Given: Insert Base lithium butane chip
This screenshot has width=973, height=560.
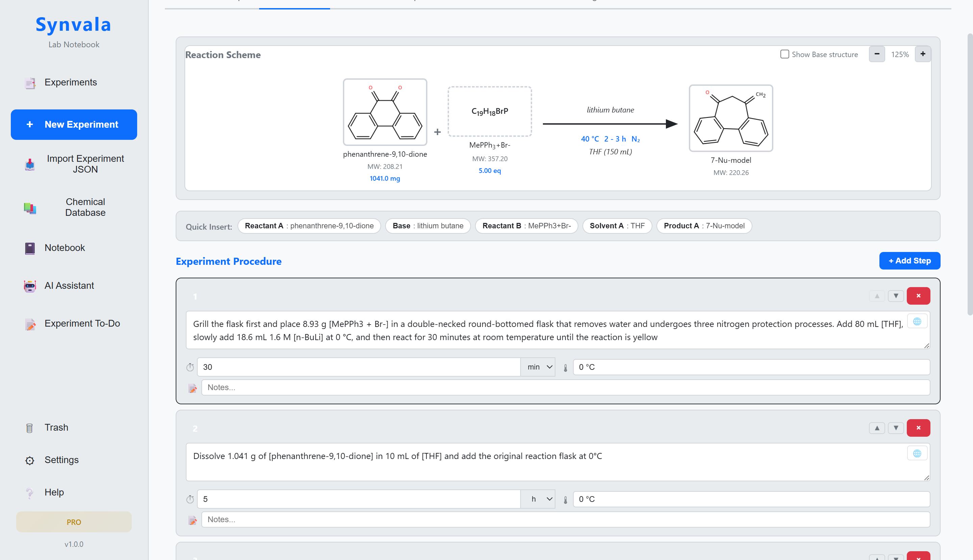Looking at the screenshot, I should (428, 226).
